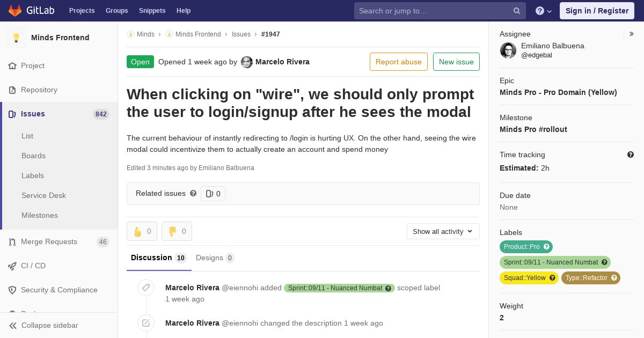Click the Merge Requests icon
644x338 pixels.
pos(12,242)
